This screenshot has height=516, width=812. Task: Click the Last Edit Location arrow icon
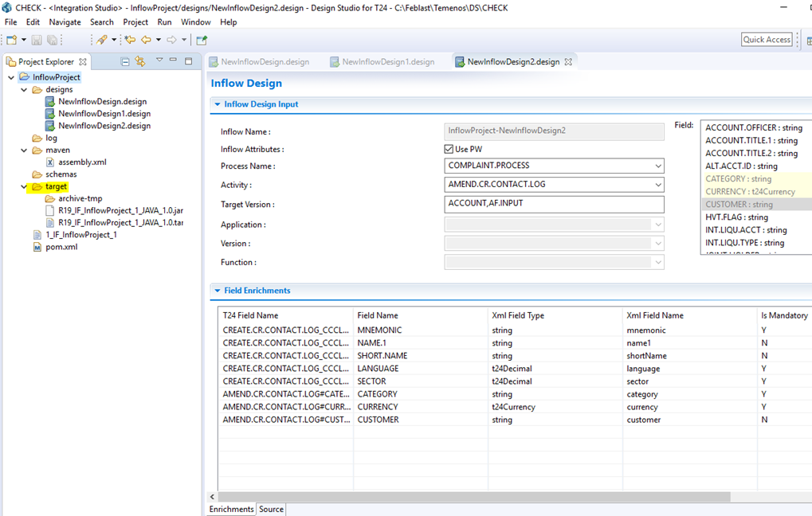(129, 40)
